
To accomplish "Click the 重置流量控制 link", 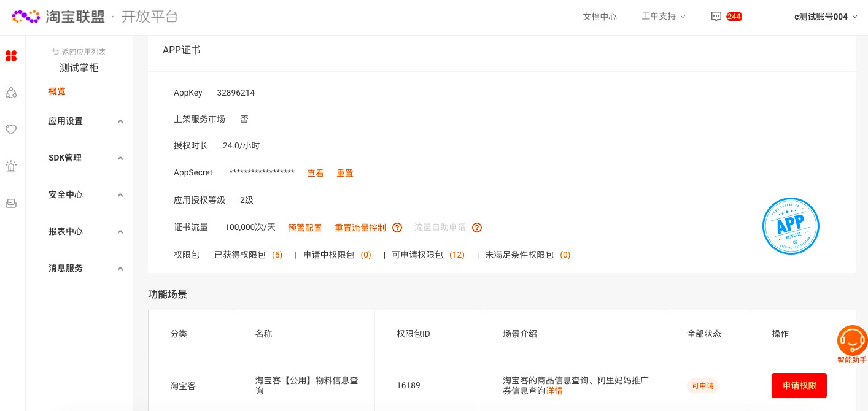I will (360, 228).
